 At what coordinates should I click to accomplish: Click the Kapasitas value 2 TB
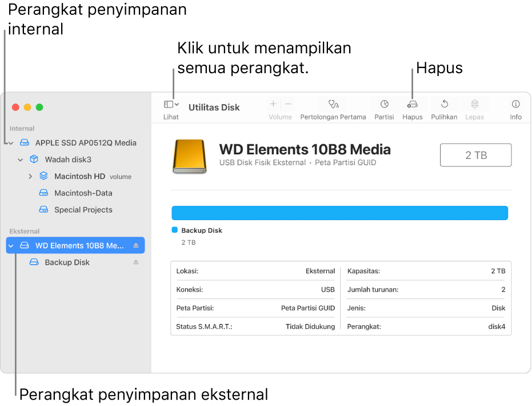pos(498,271)
